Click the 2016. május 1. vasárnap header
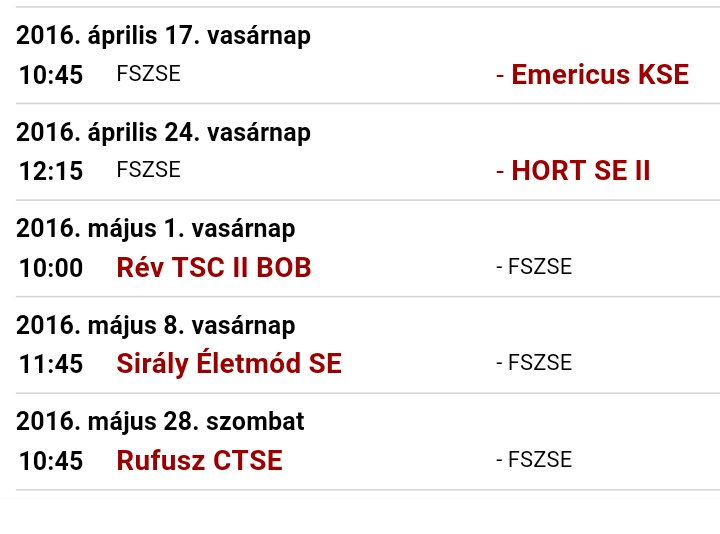 tap(155, 229)
